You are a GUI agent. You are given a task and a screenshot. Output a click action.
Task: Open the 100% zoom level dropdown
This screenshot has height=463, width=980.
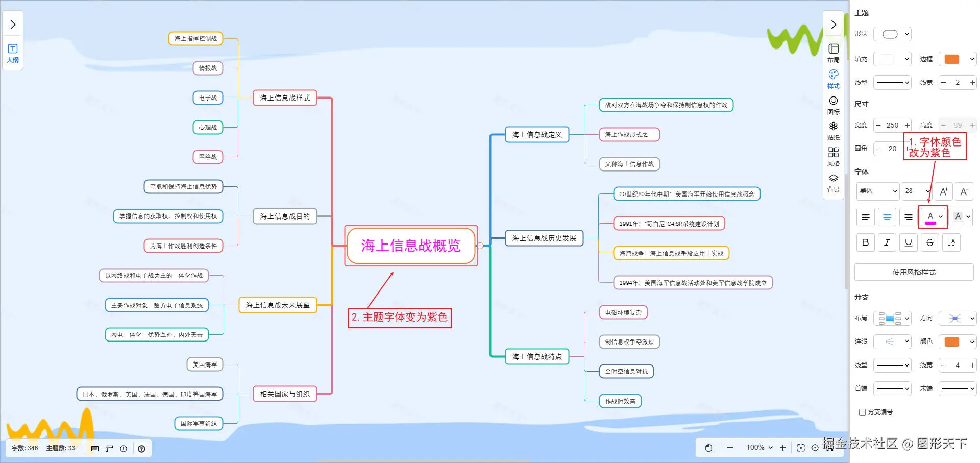[x=759, y=448]
